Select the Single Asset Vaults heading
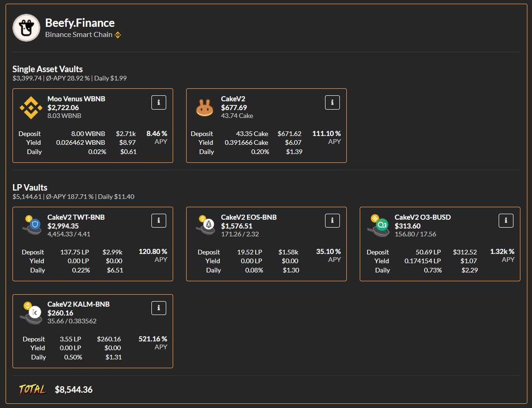The image size is (532, 408). (x=48, y=69)
